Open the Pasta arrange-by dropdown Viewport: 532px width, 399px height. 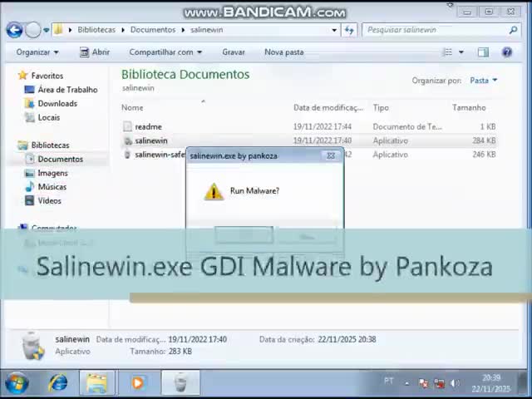(x=483, y=81)
